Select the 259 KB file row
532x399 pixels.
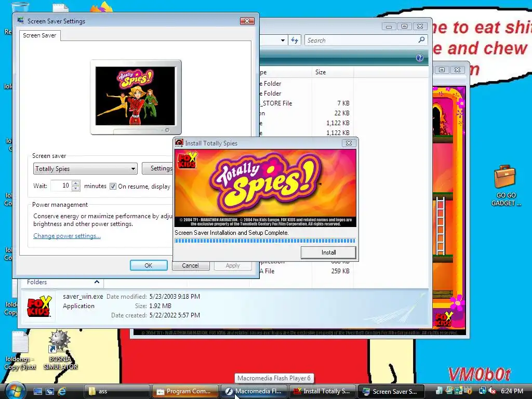[305, 271]
